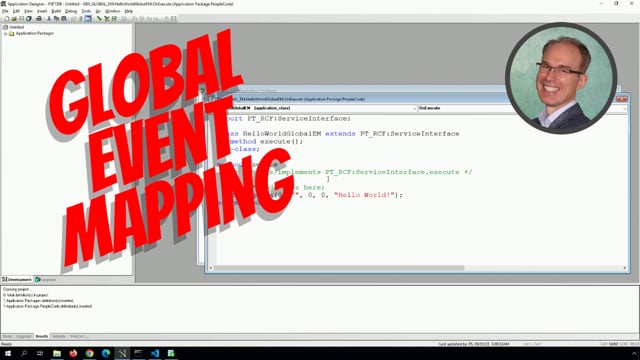Switch to Application Designer taskbar icon
This screenshot has height=360, width=640.
tap(122, 353)
